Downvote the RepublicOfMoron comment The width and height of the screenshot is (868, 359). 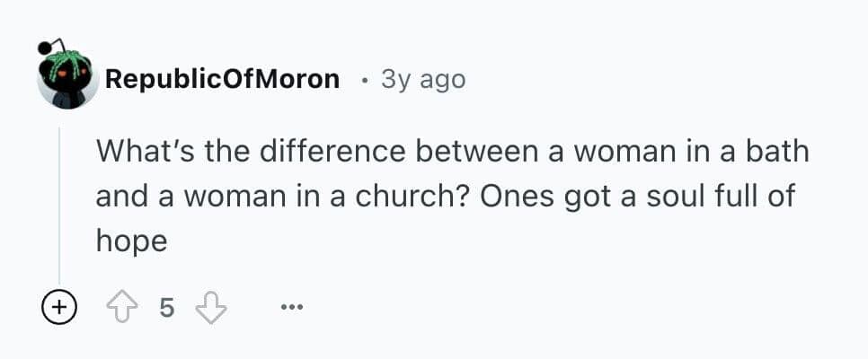(212, 308)
